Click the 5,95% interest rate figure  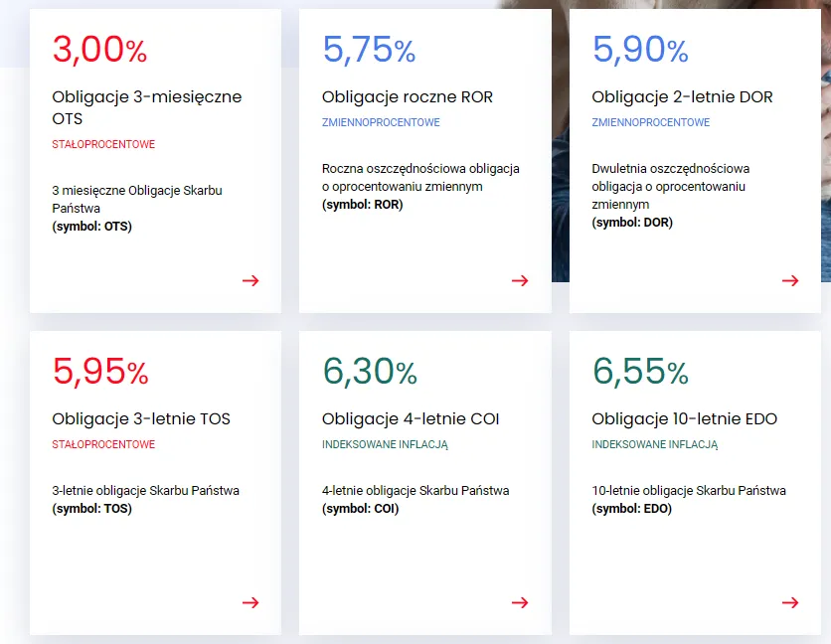click(x=99, y=372)
